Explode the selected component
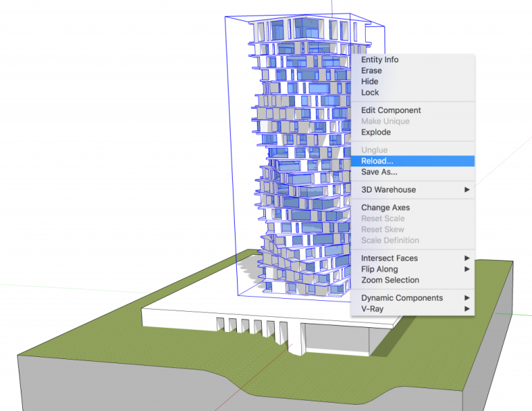Viewport: 532px width, 411px height. point(375,132)
